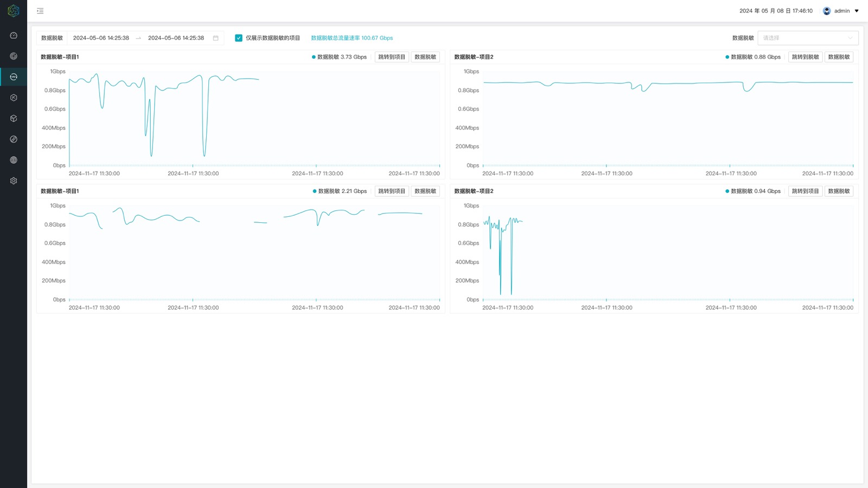The height and width of the screenshot is (488, 868).
Task: Open the dashboard gauge icon in sidebar
Action: click(14, 35)
